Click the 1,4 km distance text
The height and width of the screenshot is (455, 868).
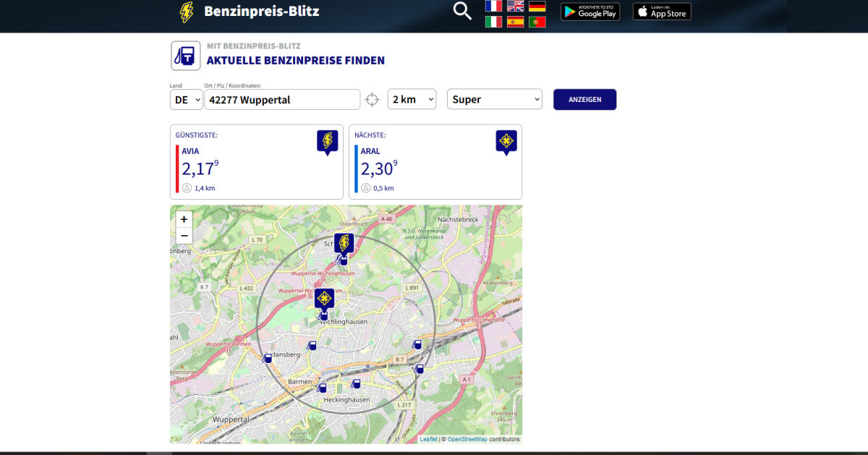[205, 188]
